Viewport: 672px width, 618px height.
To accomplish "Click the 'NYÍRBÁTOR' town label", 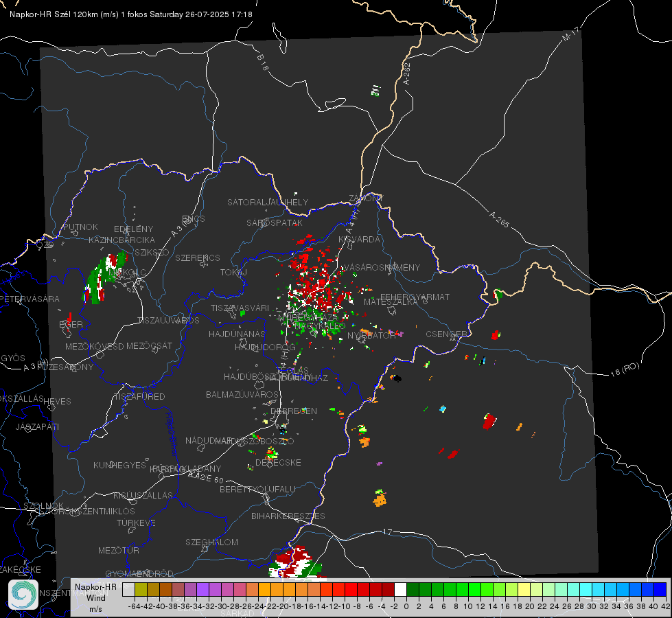I will point(371,335).
